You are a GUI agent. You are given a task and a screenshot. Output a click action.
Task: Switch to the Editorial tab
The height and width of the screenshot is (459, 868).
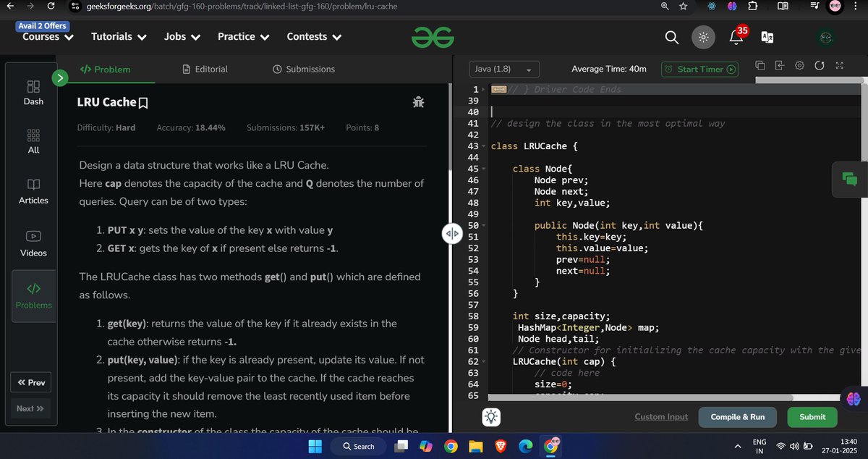tap(205, 70)
